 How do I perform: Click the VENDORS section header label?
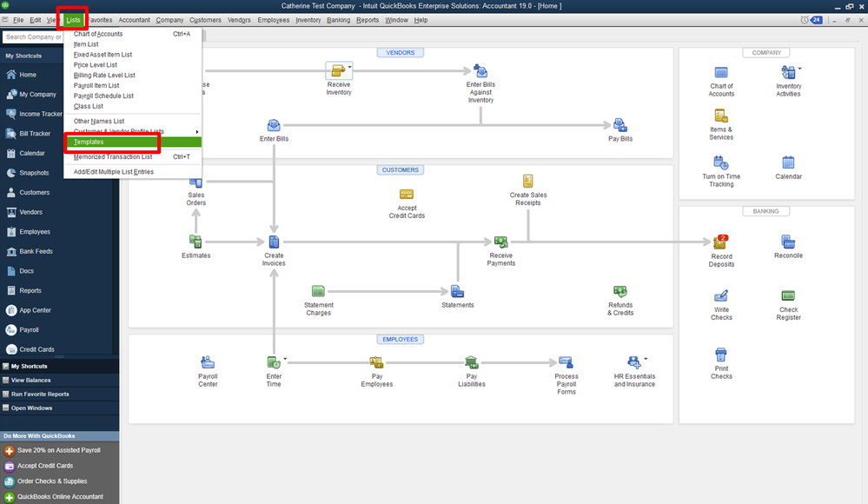click(x=401, y=53)
